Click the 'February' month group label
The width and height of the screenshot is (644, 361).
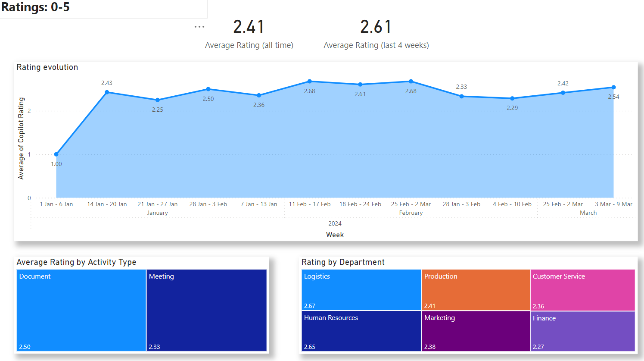click(x=411, y=213)
